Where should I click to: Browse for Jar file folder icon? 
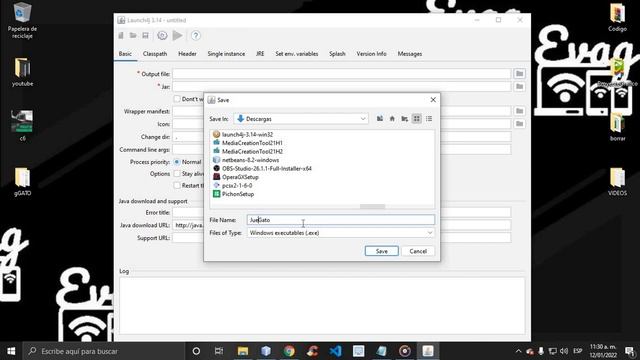519,87
